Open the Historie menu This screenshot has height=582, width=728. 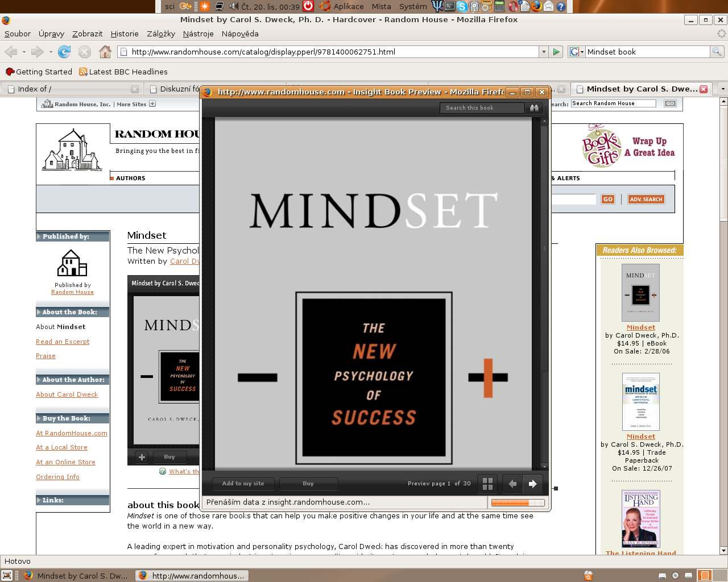click(x=125, y=34)
